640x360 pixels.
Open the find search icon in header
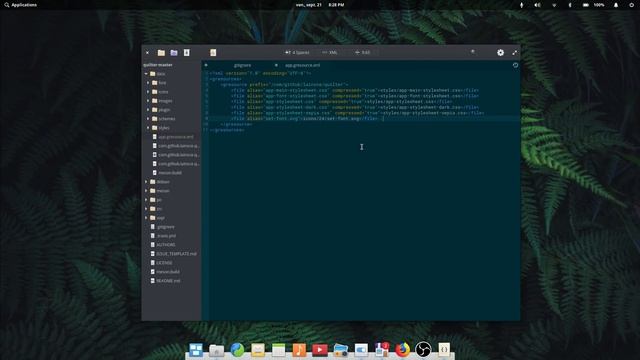coord(473,52)
